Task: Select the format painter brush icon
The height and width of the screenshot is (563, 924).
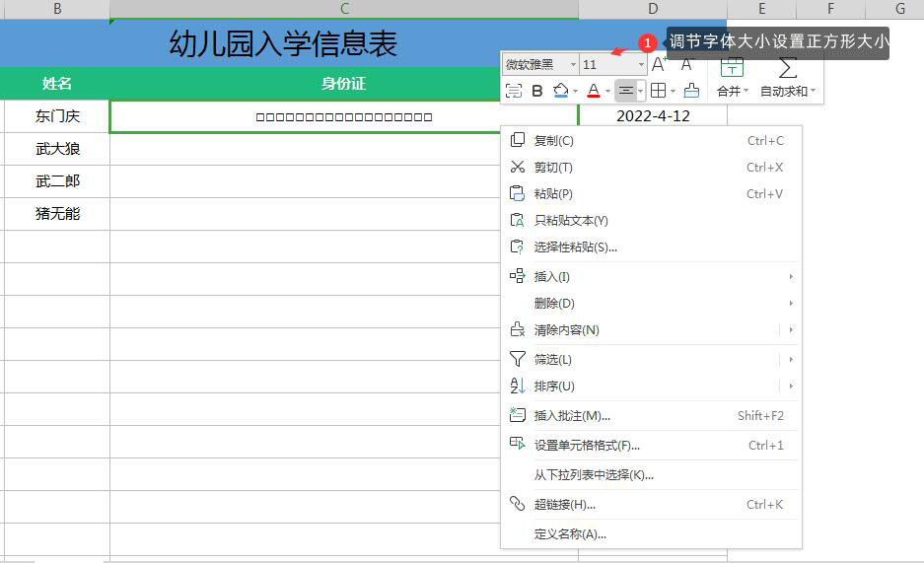Action: pos(692,91)
